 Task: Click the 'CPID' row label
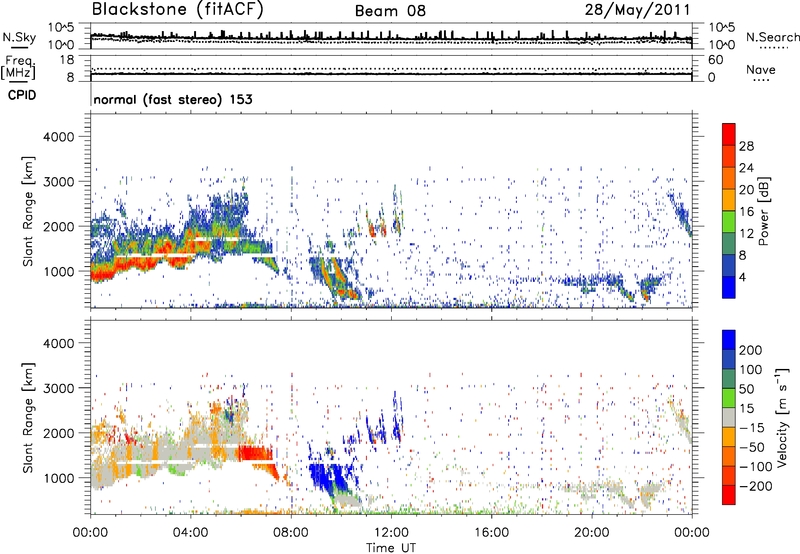22,95
